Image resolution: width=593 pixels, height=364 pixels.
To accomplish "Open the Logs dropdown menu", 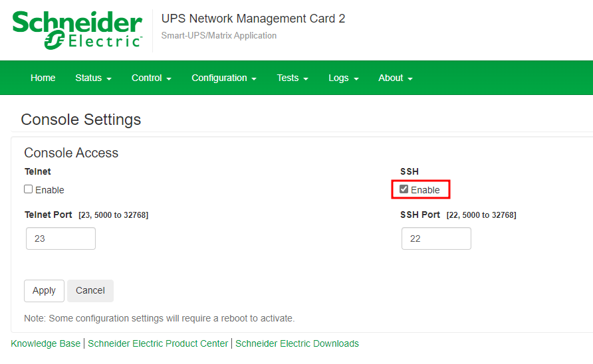I will tap(344, 78).
